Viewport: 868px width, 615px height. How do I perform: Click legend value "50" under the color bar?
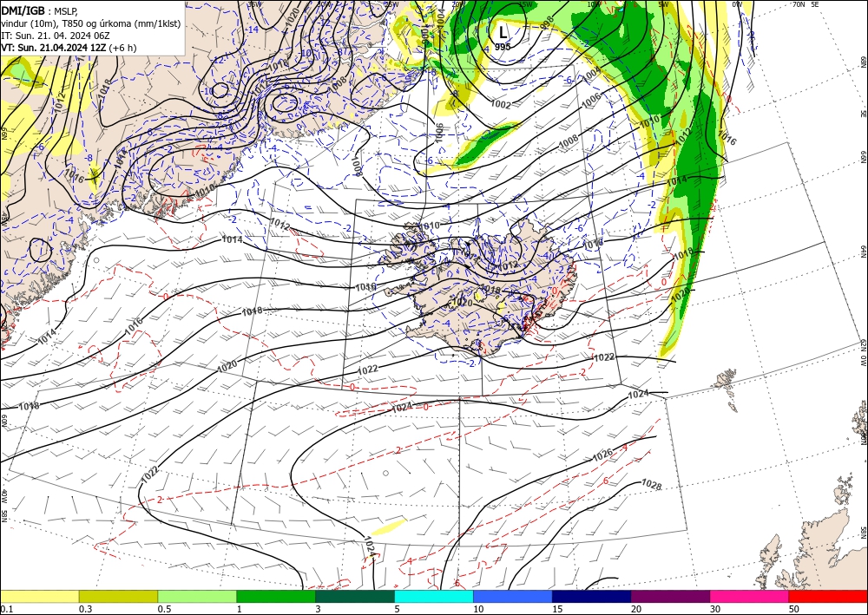(x=794, y=609)
